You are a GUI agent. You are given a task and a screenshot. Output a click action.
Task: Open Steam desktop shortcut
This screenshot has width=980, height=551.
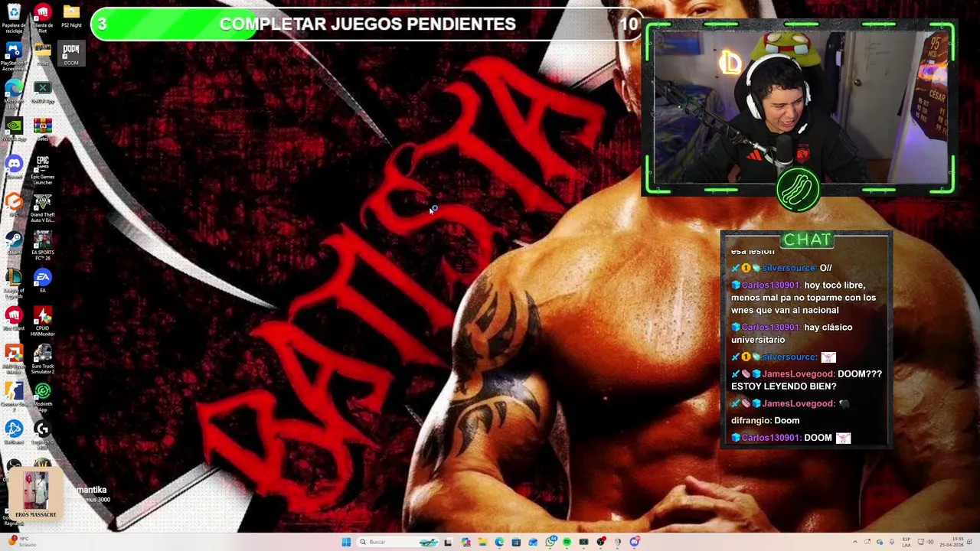14,243
